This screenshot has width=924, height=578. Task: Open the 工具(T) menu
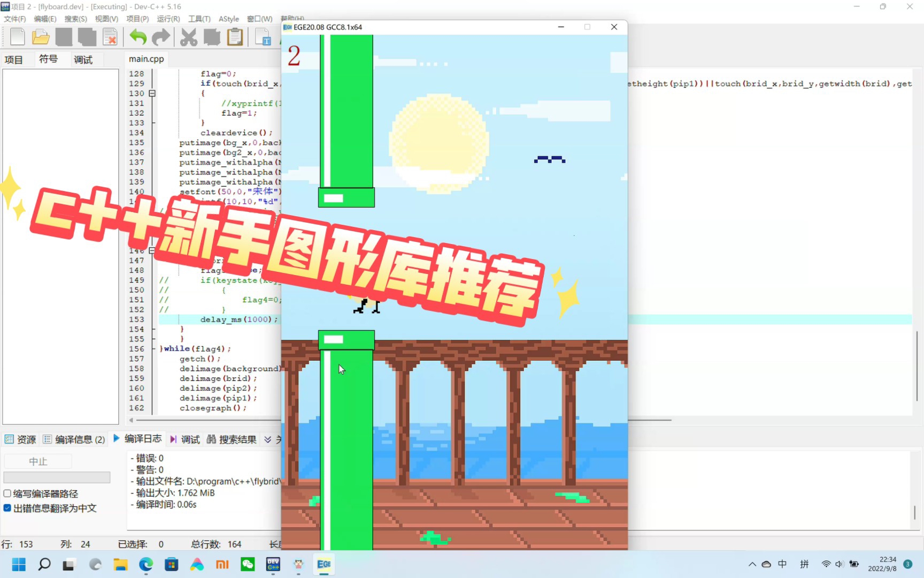coord(199,19)
